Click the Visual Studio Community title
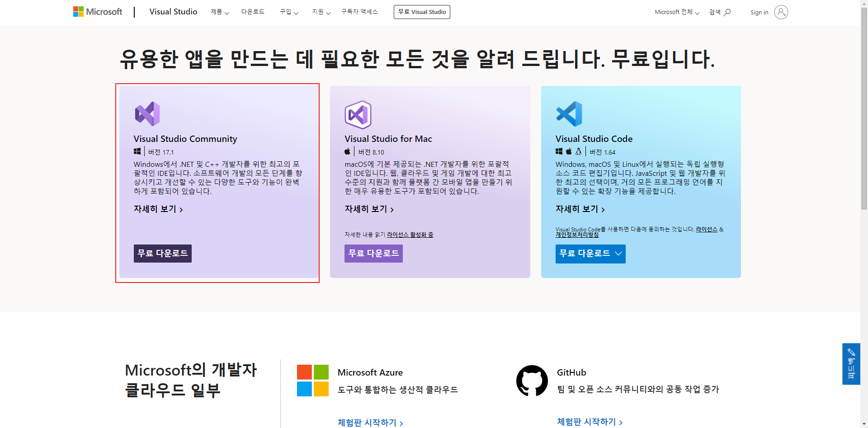The width and height of the screenshot is (868, 428). (185, 139)
